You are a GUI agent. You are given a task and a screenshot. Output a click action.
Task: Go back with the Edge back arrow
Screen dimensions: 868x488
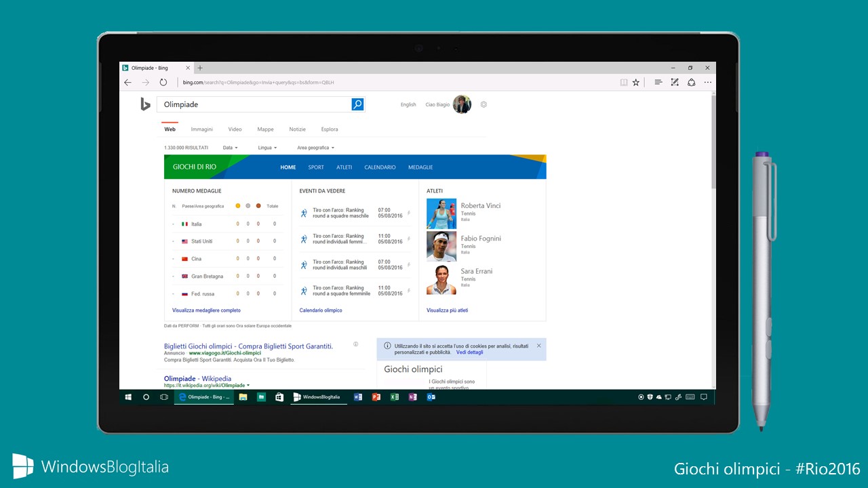127,82
